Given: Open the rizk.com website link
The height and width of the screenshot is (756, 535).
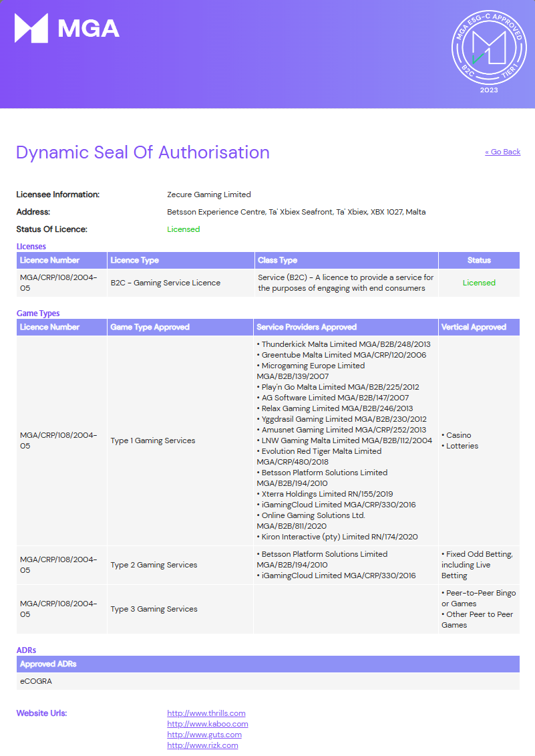Looking at the screenshot, I should tap(202, 745).
